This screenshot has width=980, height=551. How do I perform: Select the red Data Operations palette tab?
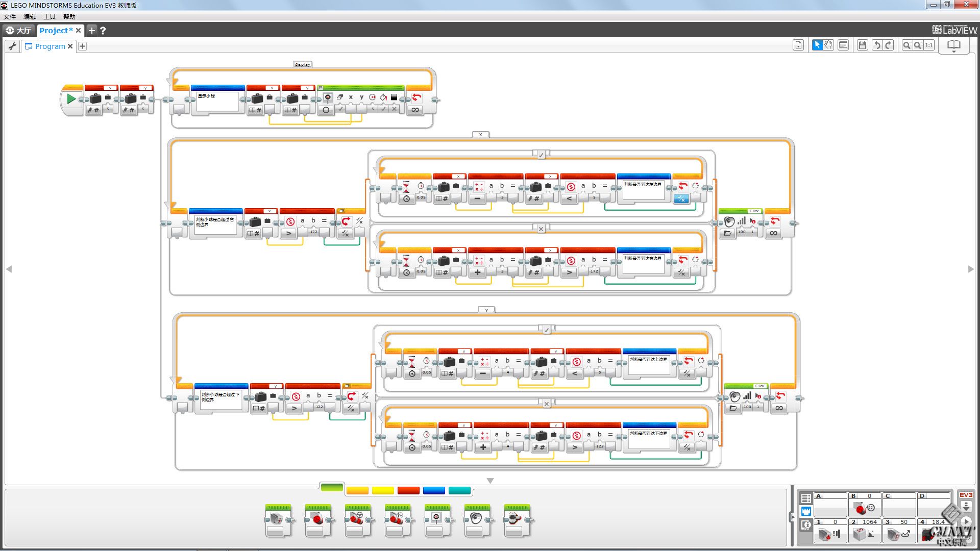click(408, 491)
